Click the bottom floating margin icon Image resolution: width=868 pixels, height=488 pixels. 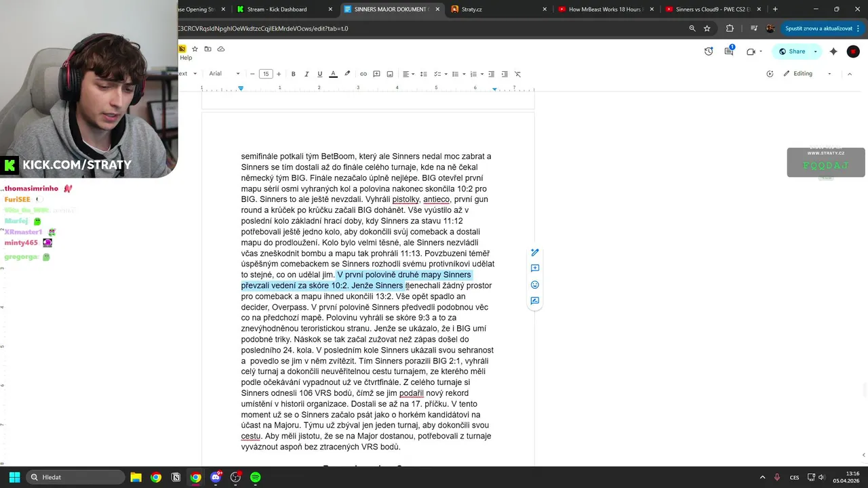[x=535, y=301]
